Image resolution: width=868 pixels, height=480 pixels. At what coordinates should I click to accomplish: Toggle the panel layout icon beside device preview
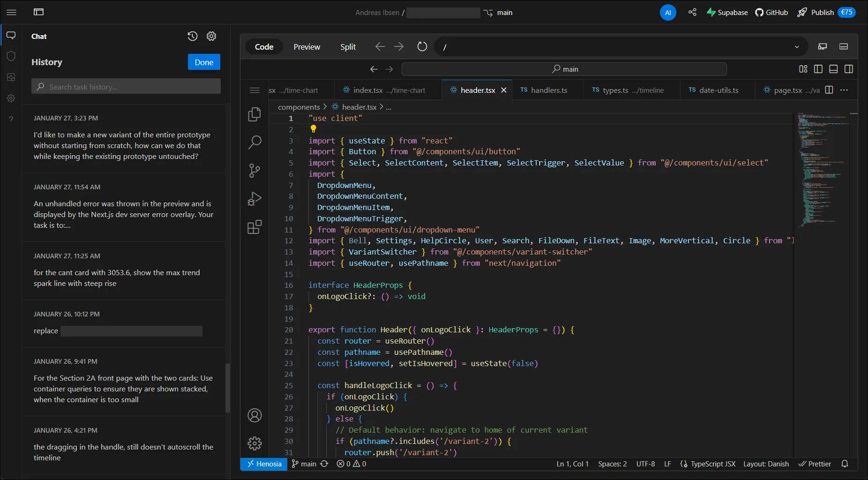pyautogui.click(x=844, y=46)
